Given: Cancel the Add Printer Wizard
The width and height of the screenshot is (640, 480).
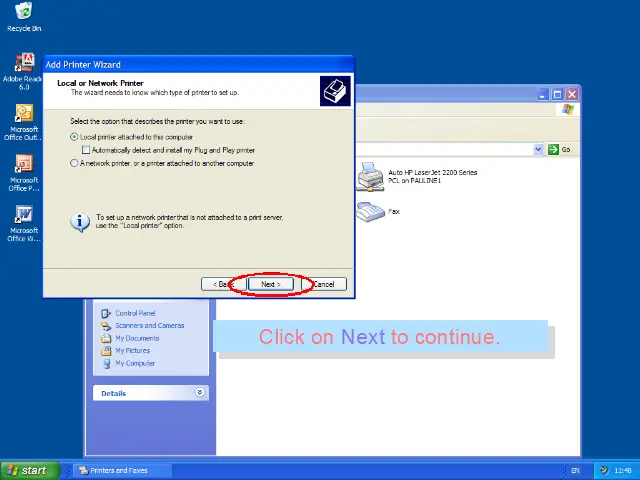Looking at the screenshot, I should coord(324,284).
